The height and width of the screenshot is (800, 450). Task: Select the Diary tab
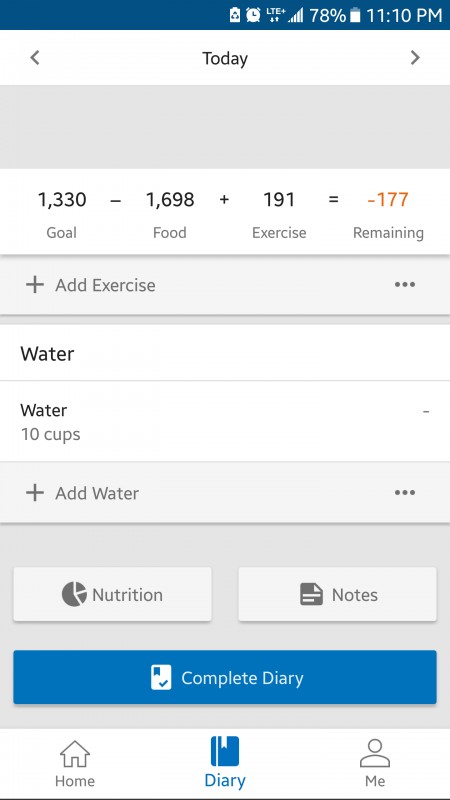pos(225,764)
